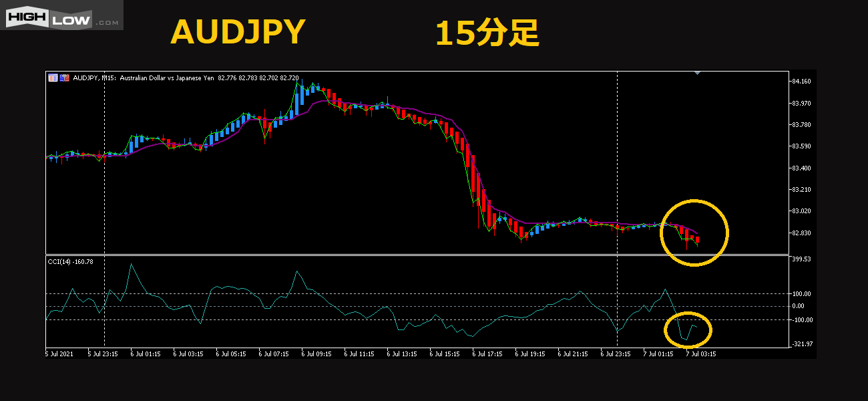The image size is (868, 401).
Task: Click the 83.400 price level on axis
Action: 801,168
